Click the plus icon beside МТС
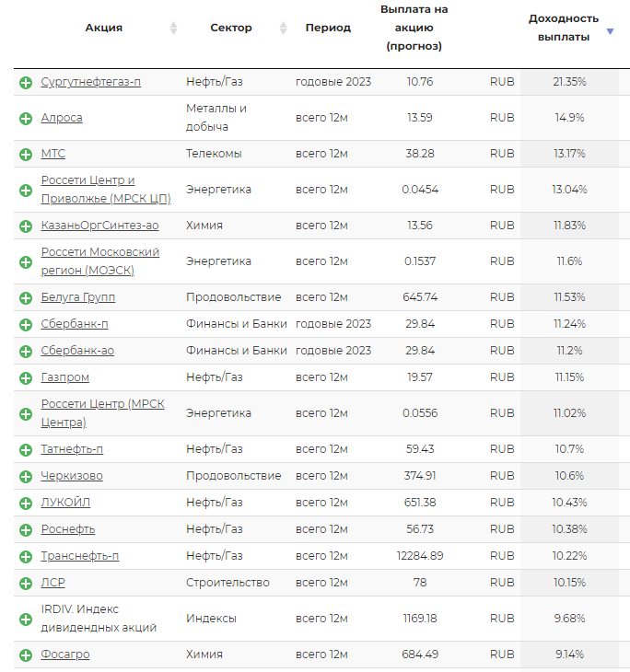 pos(26,155)
